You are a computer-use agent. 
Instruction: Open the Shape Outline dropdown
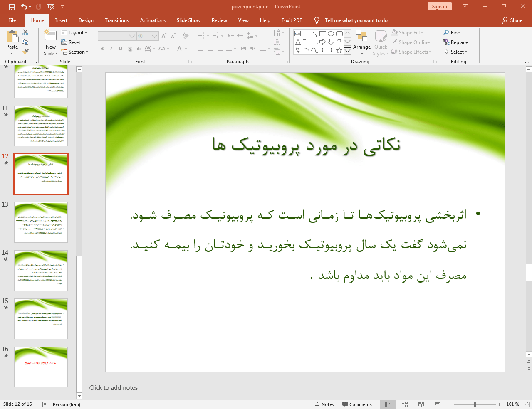coord(412,42)
